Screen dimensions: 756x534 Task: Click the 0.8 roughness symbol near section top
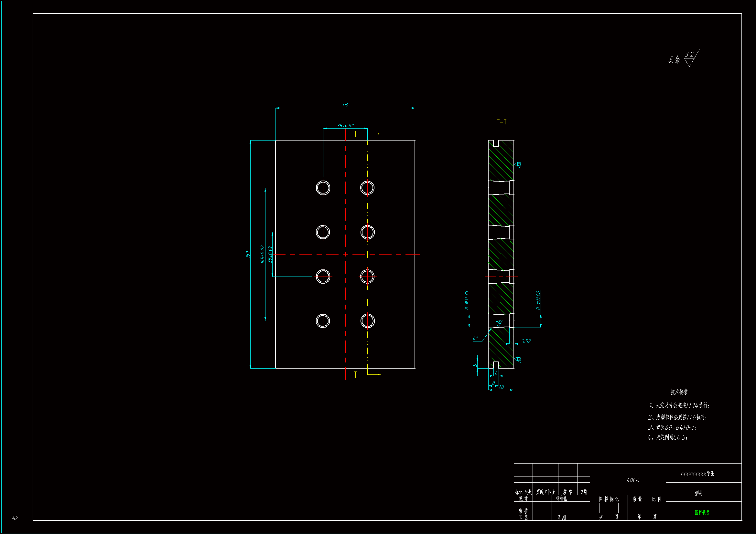[x=518, y=164]
